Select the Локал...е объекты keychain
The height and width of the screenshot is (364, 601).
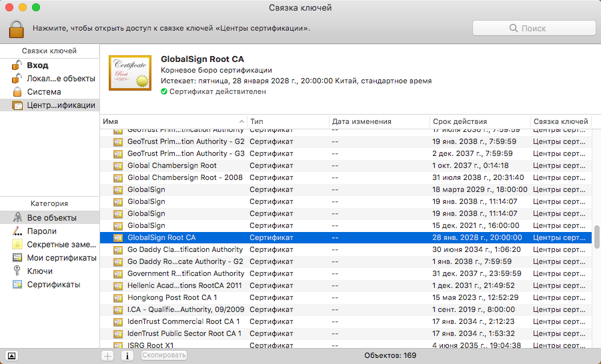pyautogui.click(x=50, y=79)
